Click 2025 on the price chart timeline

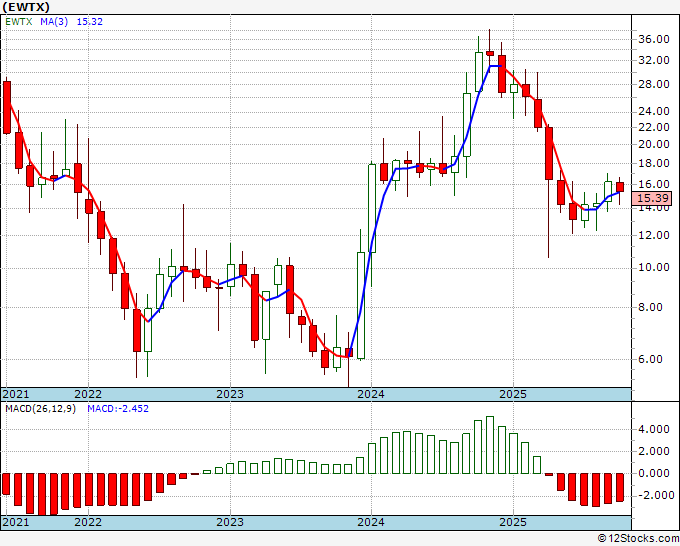[513, 394]
